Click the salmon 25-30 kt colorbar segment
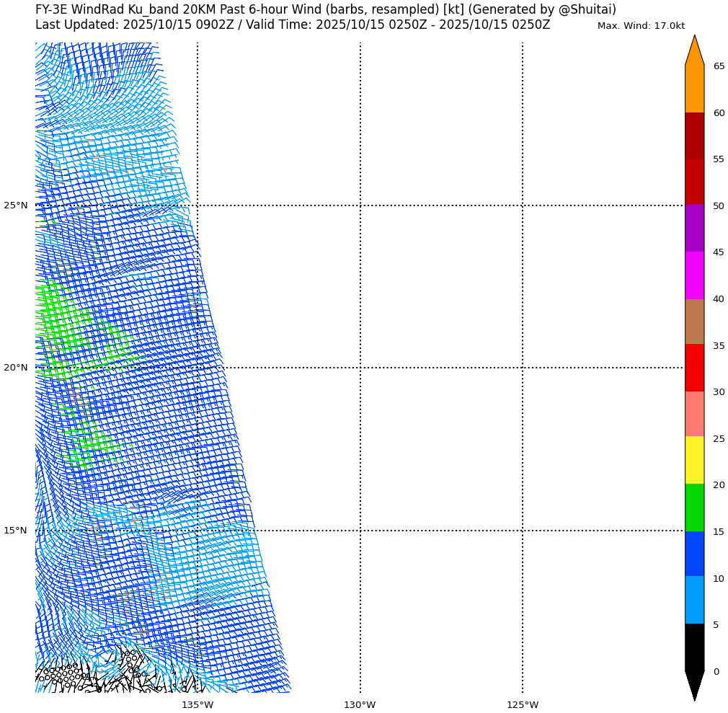The height and width of the screenshot is (713, 728). coord(694,414)
